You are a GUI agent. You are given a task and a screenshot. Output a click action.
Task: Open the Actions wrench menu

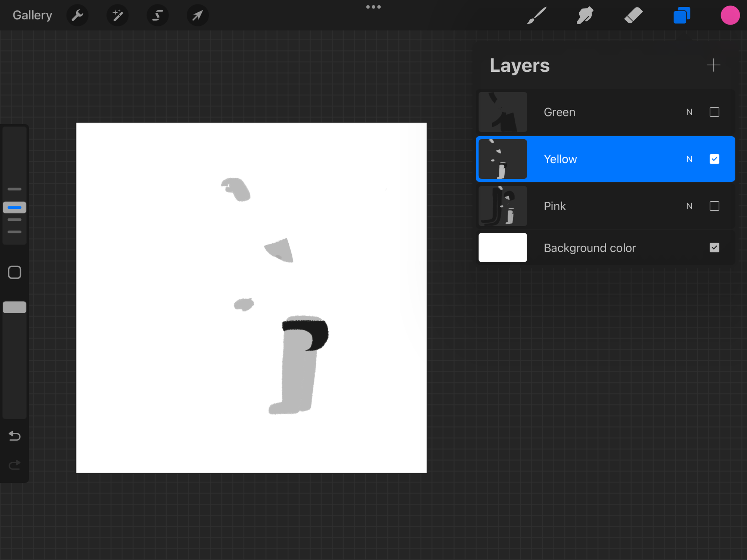coord(77,15)
